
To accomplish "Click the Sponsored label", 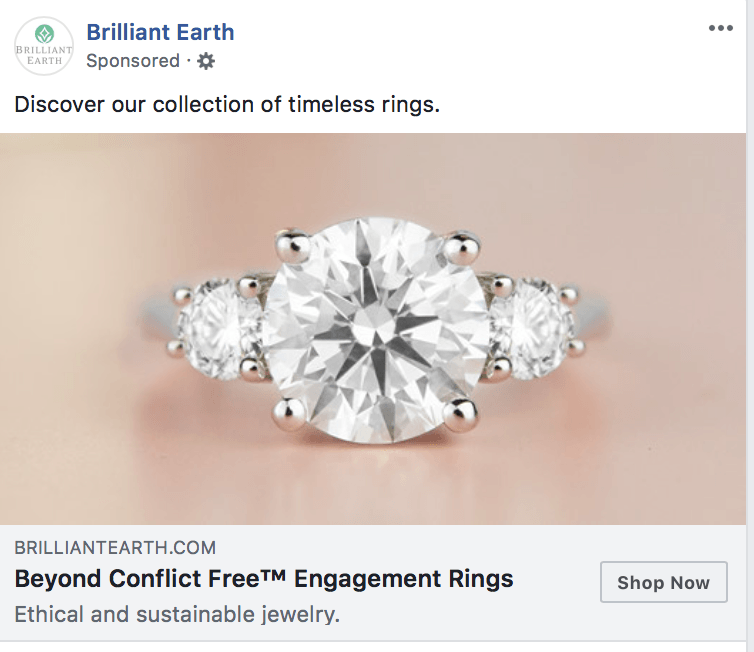I will click(x=133, y=61).
